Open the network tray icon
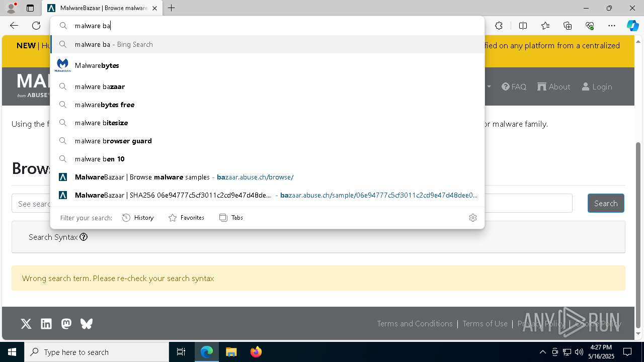 567,352
